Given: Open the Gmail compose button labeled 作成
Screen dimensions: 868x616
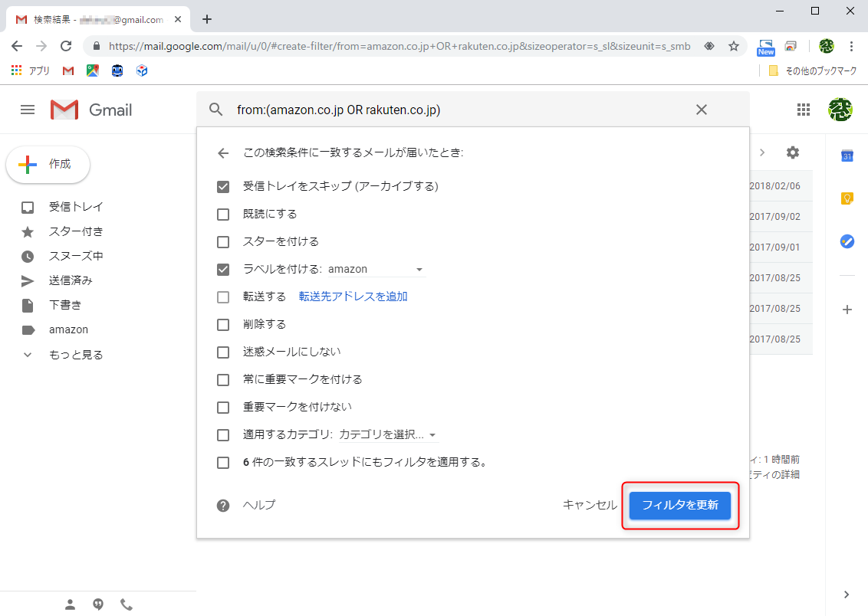Looking at the screenshot, I should coord(48,164).
